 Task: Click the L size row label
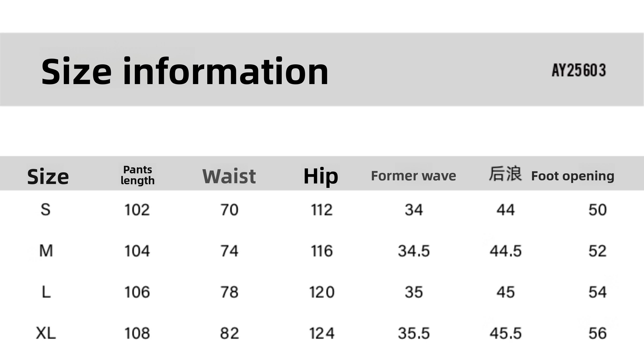click(x=46, y=292)
